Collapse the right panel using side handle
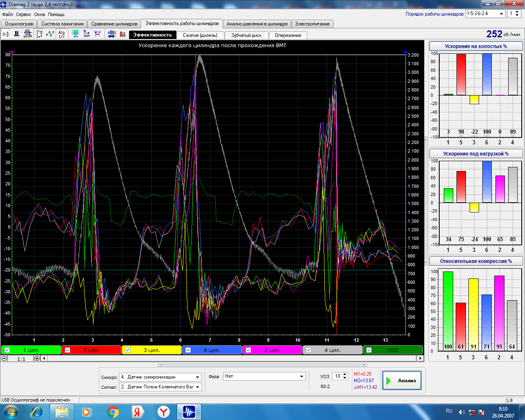Screen dimensions: 525x420 pos(426,201)
